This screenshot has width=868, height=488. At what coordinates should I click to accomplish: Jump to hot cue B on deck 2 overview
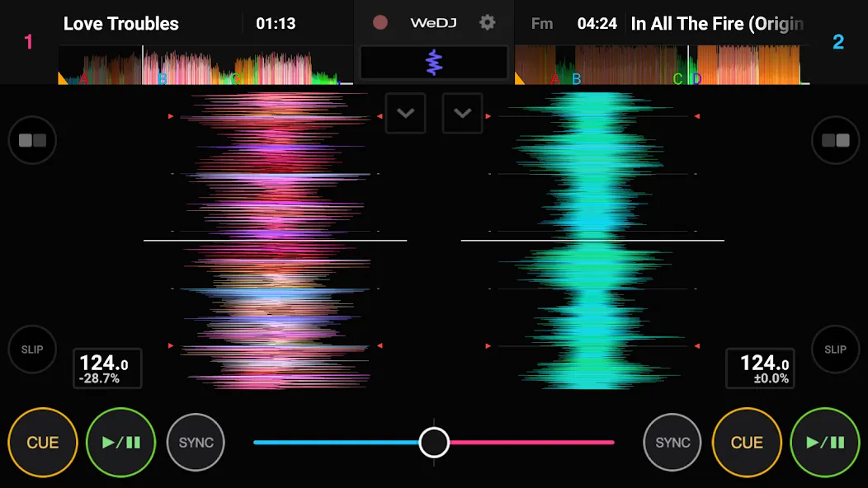(x=576, y=79)
